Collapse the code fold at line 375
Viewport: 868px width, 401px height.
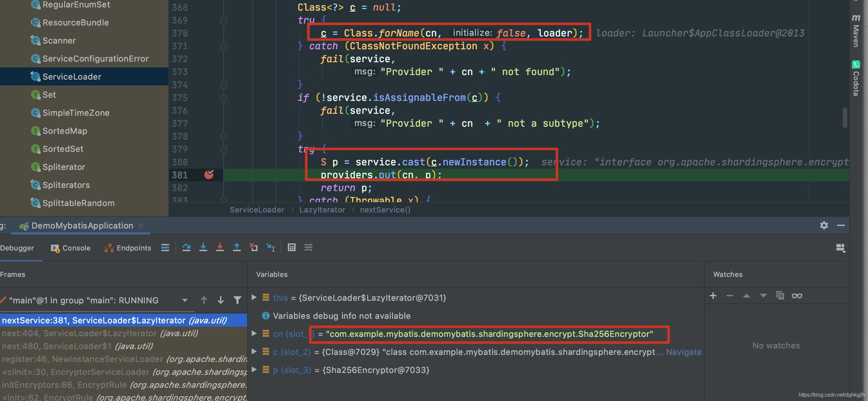click(x=223, y=98)
